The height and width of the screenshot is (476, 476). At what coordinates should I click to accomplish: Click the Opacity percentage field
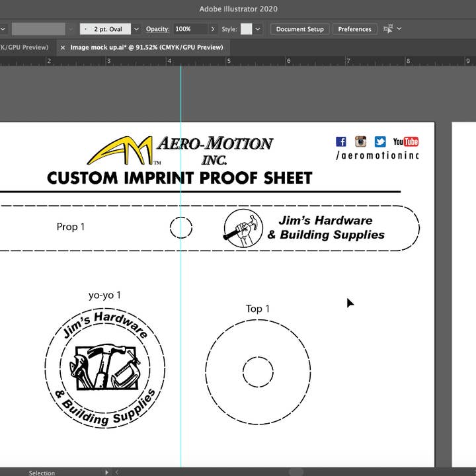(x=189, y=29)
